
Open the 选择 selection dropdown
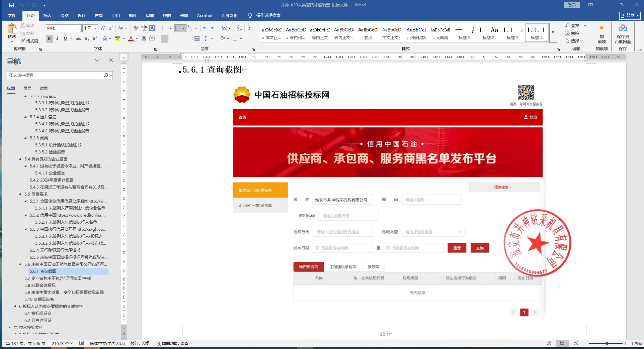tap(574, 41)
